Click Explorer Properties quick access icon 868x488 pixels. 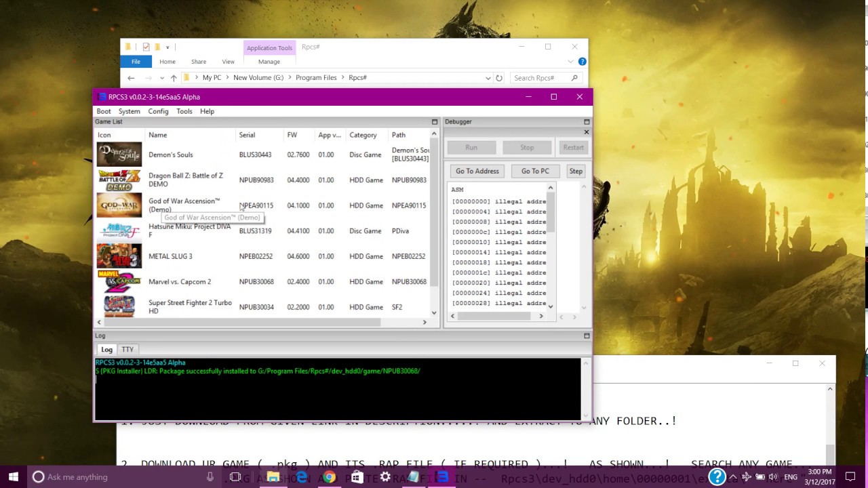(x=146, y=47)
